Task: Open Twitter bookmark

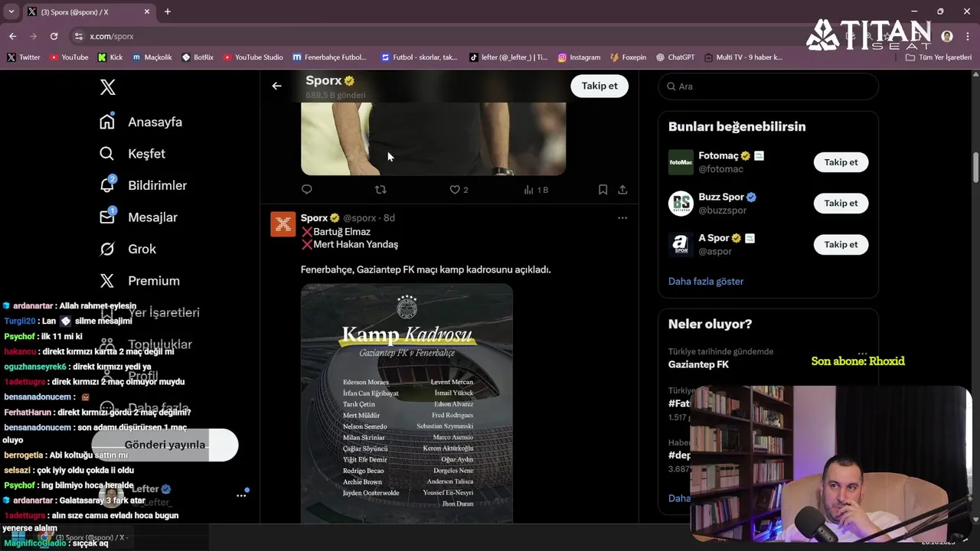Action: click(24, 57)
